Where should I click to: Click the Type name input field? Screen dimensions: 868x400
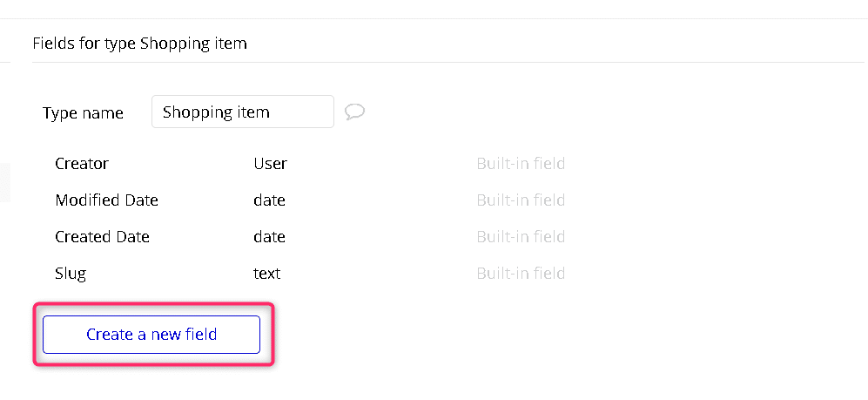(242, 112)
